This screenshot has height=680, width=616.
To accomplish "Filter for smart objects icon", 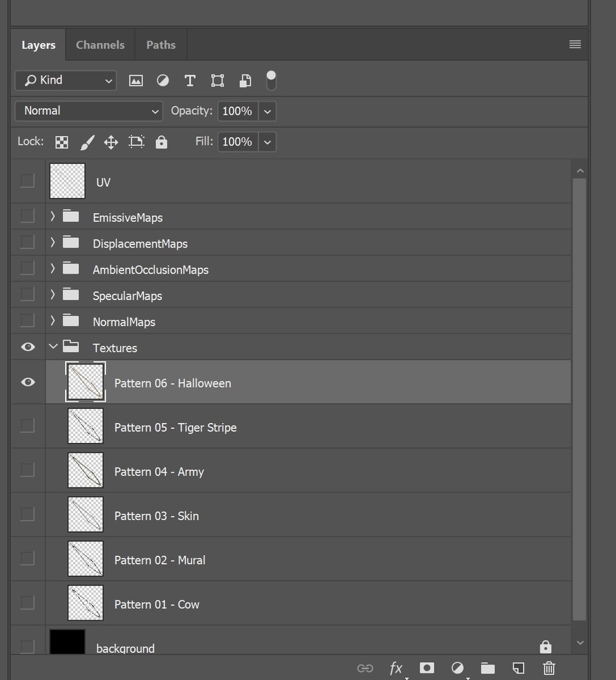I will [246, 80].
